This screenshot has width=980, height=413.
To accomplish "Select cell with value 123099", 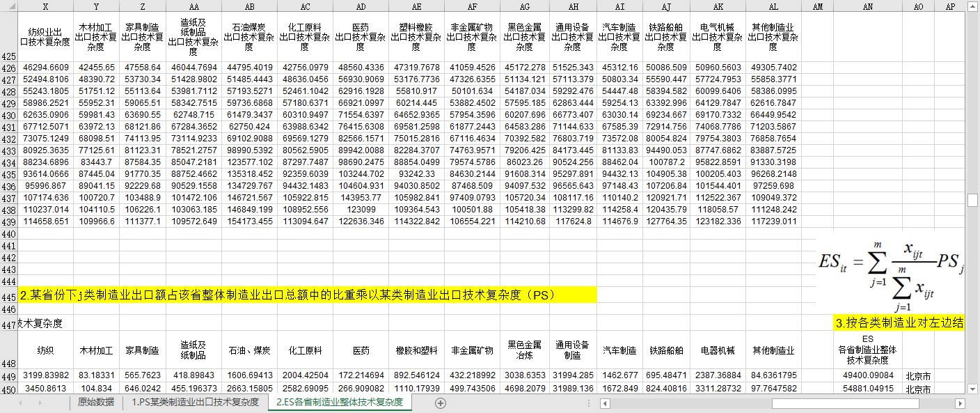I will pyautogui.click(x=360, y=210).
